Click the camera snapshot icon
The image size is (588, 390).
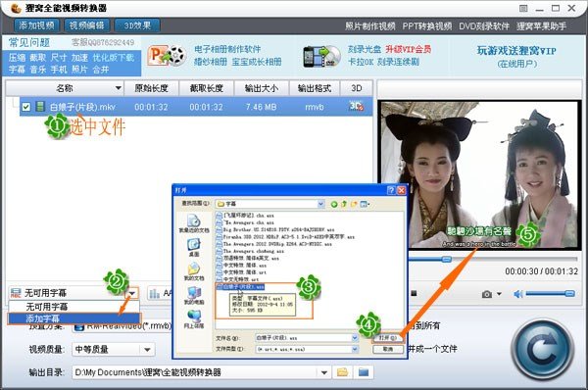coord(487,294)
